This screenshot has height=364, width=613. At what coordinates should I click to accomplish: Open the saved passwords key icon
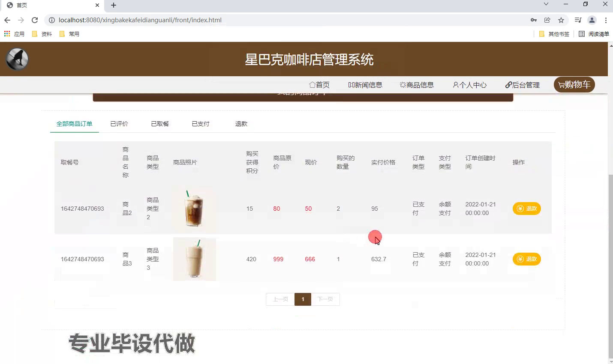coord(534,20)
